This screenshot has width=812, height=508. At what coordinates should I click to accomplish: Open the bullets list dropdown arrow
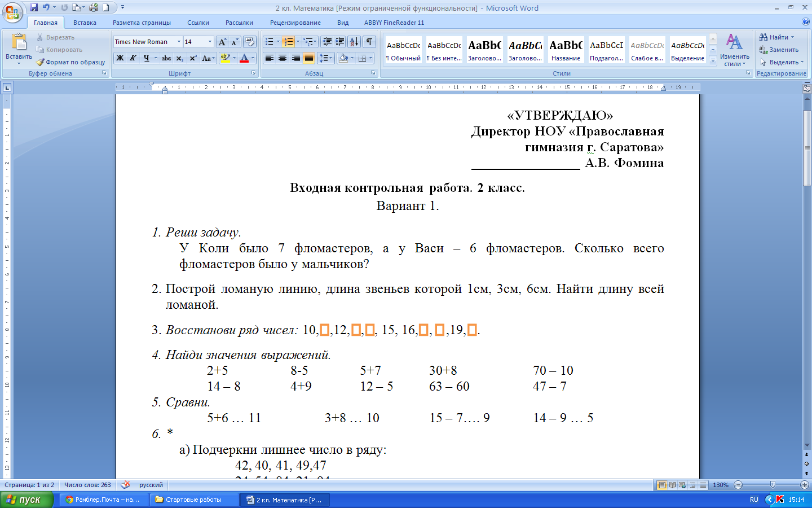click(x=278, y=42)
